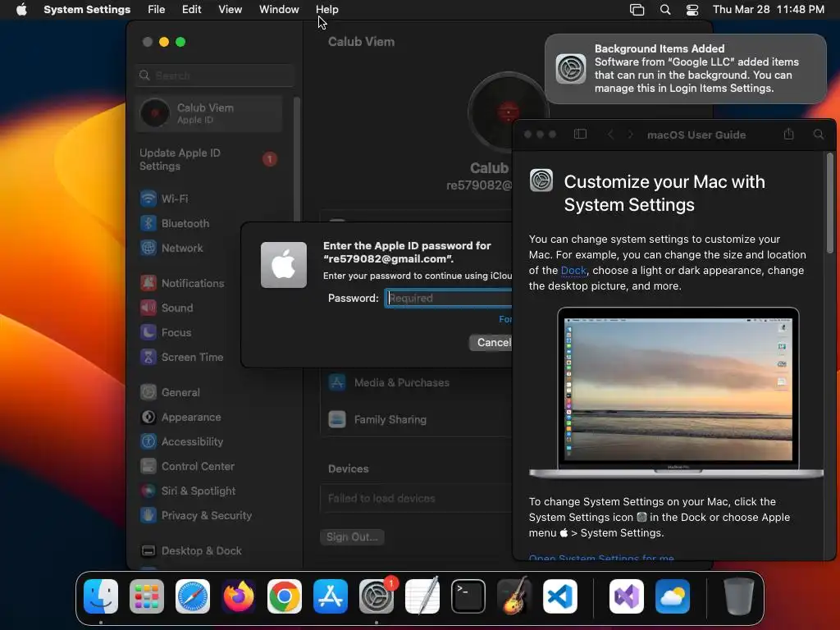Open the File menu
Screen dimensions: 840x630
(157, 9)
